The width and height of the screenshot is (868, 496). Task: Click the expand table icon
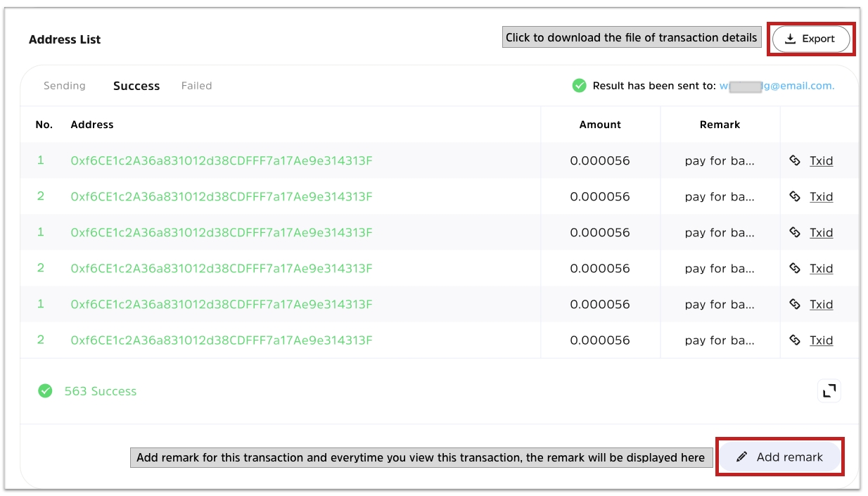[829, 390]
